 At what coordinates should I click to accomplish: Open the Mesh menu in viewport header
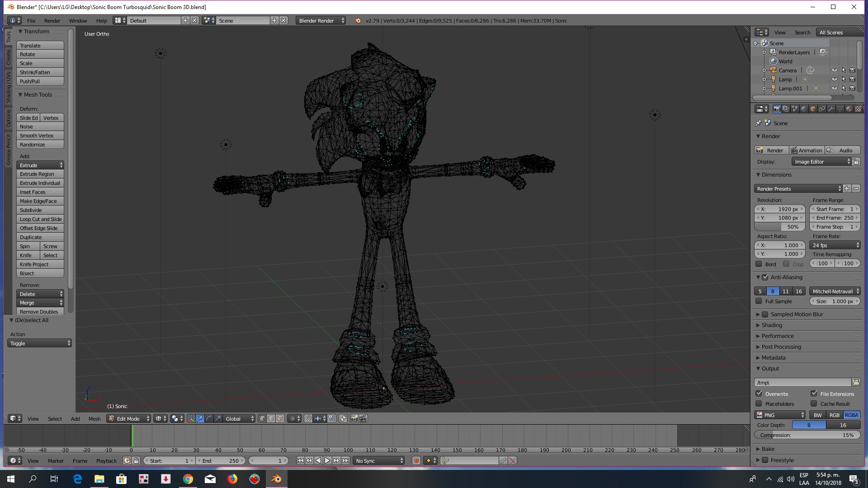[x=94, y=418]
